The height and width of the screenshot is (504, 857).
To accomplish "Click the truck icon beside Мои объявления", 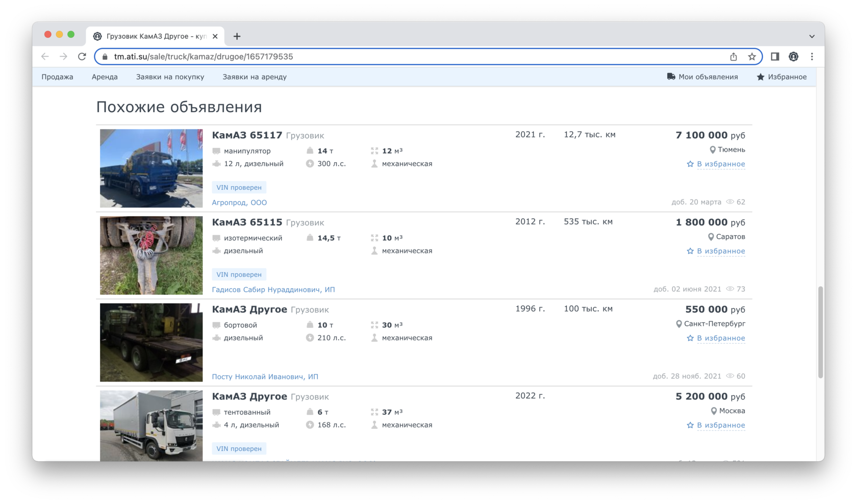I will tap(671, 77).
